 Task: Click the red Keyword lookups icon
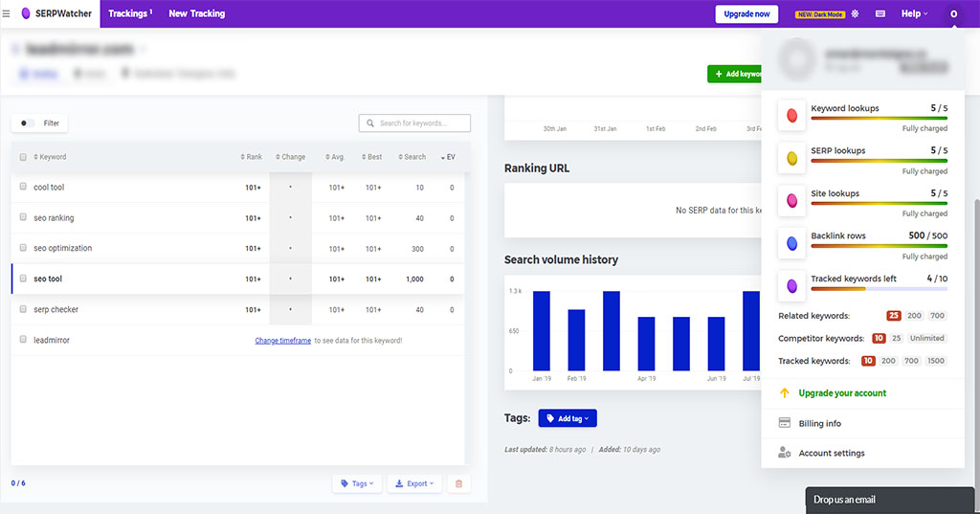(x=791, y=116)
